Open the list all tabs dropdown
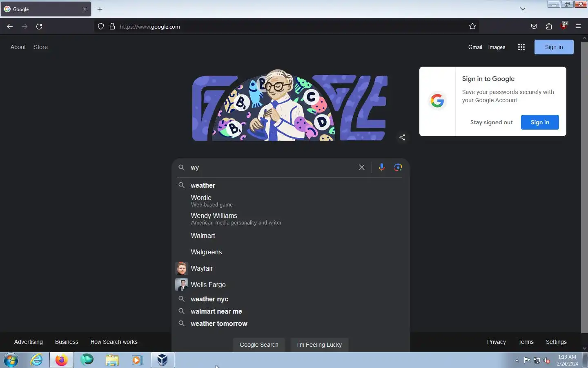 coord(523,9)
